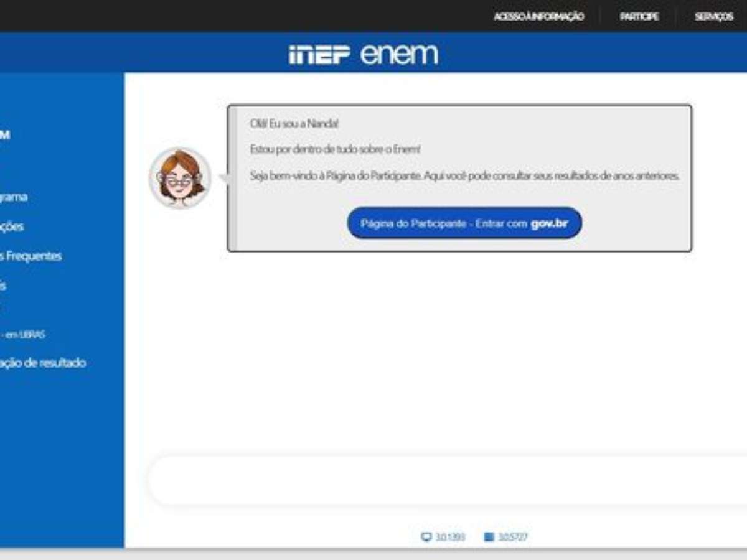Image resolution: width=747 pixels, height=560 pixels.
Task: Go to the sidebar link ending in 'ções'
Action: pyautogui.click(x=12, y=226)
